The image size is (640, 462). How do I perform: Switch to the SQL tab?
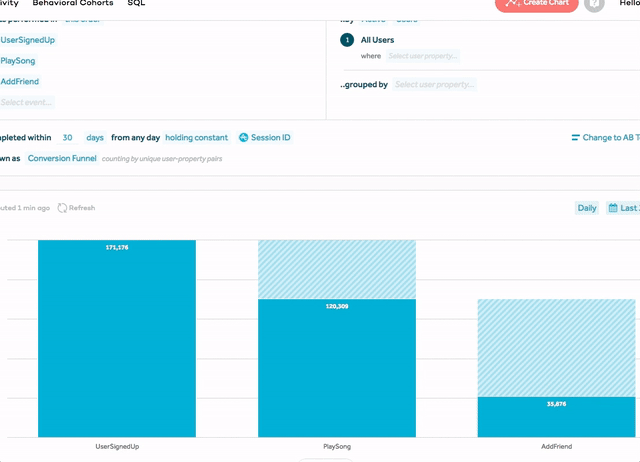coord(136,4)
